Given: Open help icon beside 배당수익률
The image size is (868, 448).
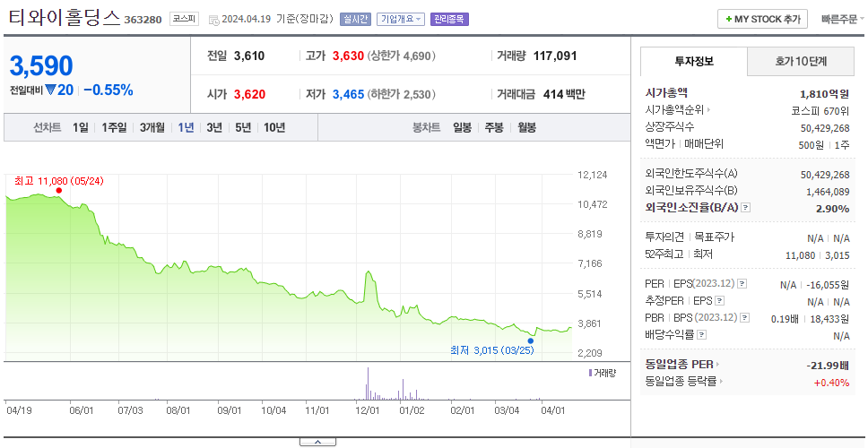Looking at the screenshot, I should pos(701,334).
